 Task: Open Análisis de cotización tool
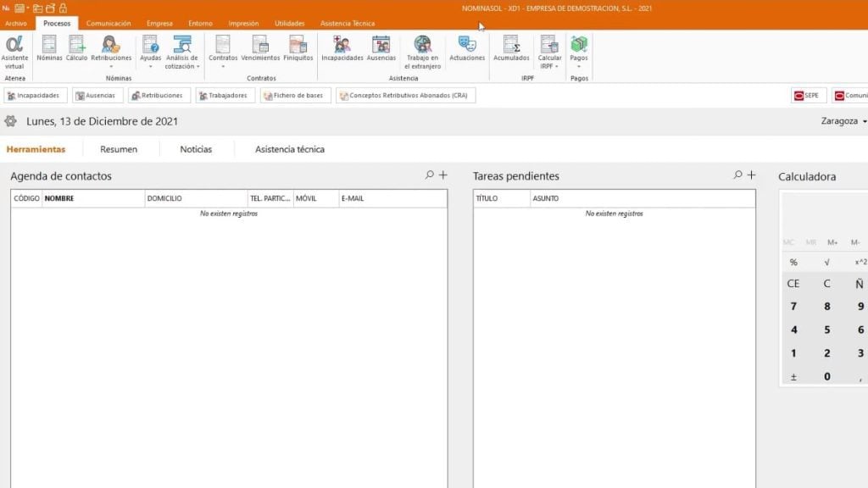tap(181, 52)
